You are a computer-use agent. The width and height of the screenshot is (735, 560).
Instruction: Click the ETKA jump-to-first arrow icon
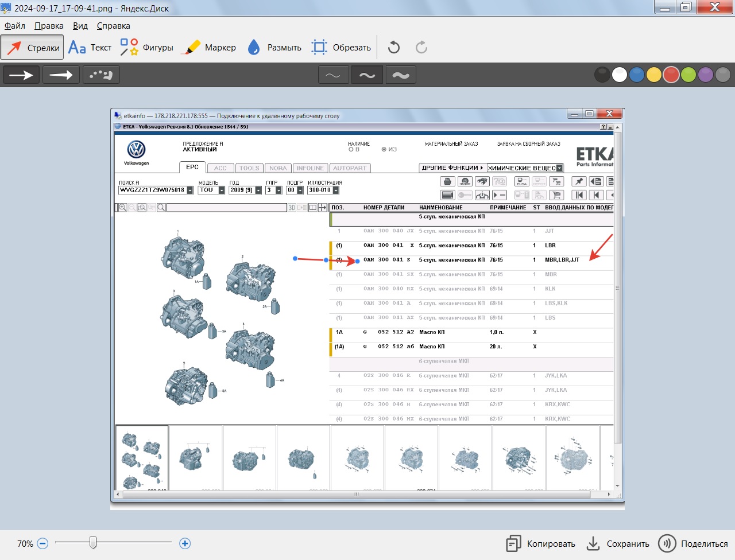[x=579, y=195]
